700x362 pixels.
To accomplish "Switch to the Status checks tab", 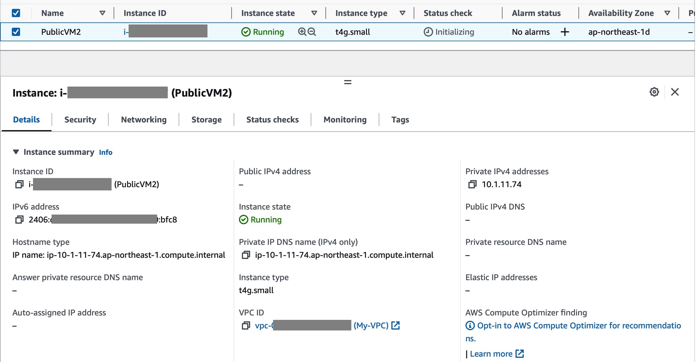I will (272, 120).
